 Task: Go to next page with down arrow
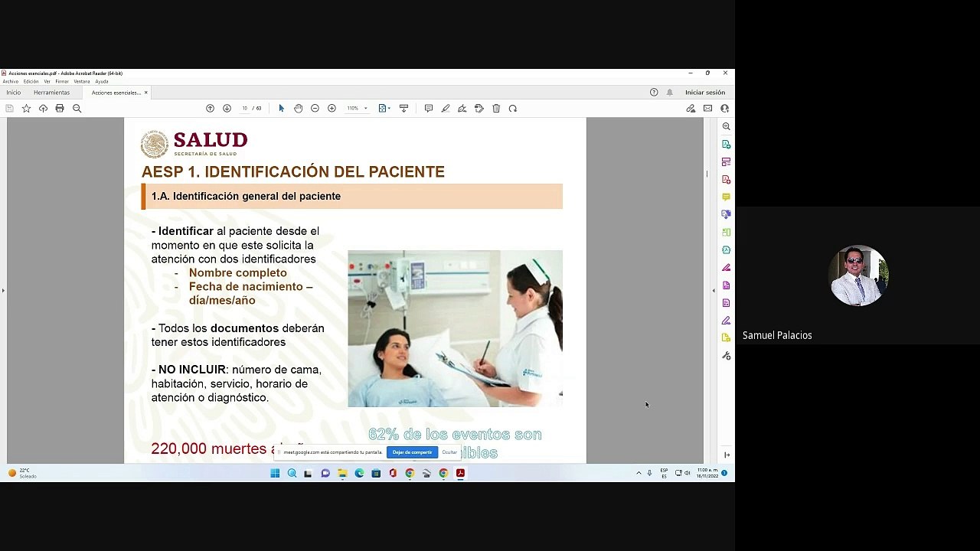pos(227,109)
